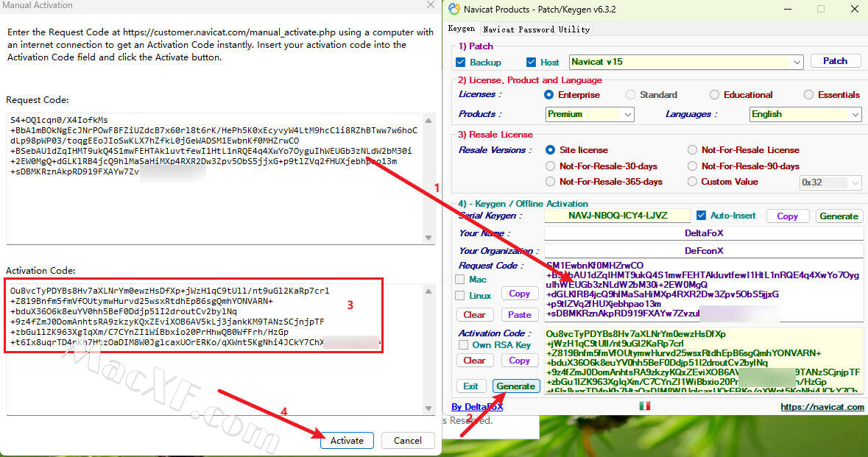
Task: Toggle the Auto-Insert checkbox
Action: 702,216
